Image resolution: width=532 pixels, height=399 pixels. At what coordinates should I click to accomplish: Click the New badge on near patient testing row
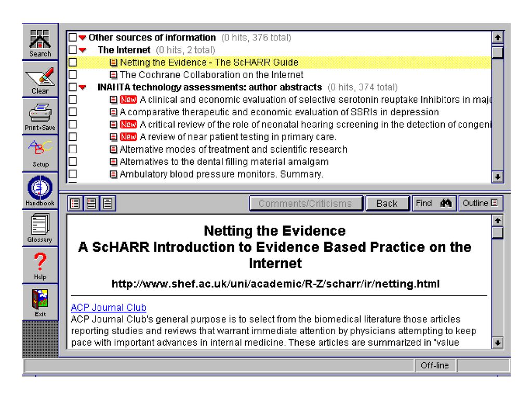tap(129, 137)
